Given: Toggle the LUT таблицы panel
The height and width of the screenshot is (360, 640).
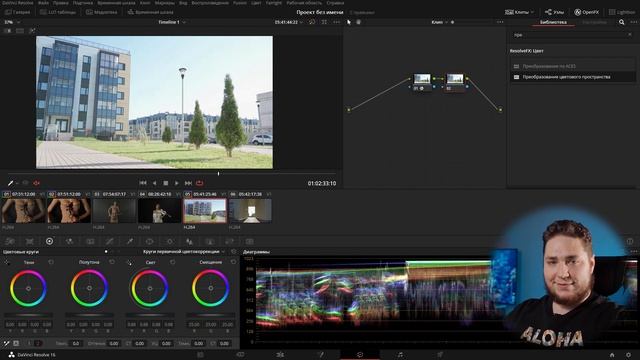Looking at the screenshot, I should point(58,12).
